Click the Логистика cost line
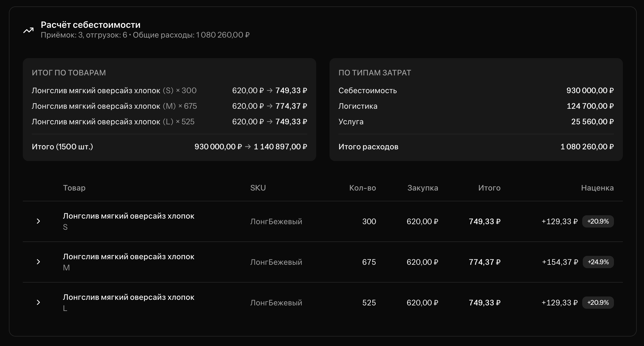Screen dimensions: 644x346 coord(358,106)
